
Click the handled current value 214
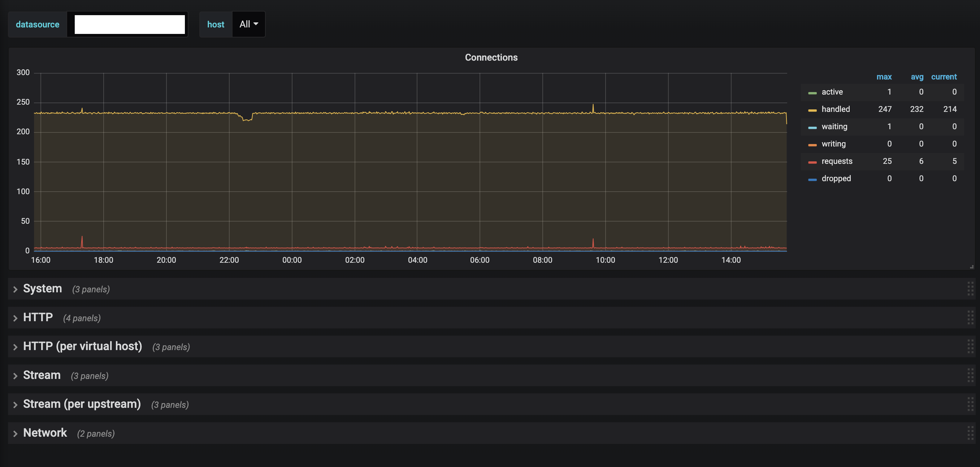pyautogui.click(x=950, y=109)
